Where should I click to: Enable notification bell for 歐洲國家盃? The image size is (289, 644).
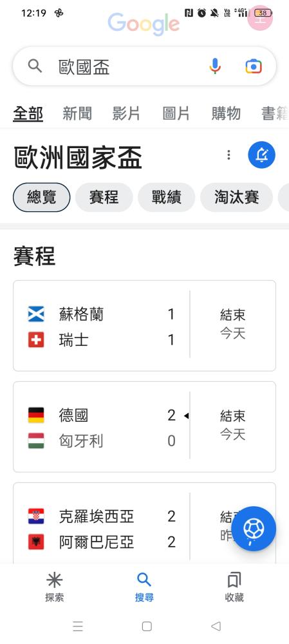(261, 155)
